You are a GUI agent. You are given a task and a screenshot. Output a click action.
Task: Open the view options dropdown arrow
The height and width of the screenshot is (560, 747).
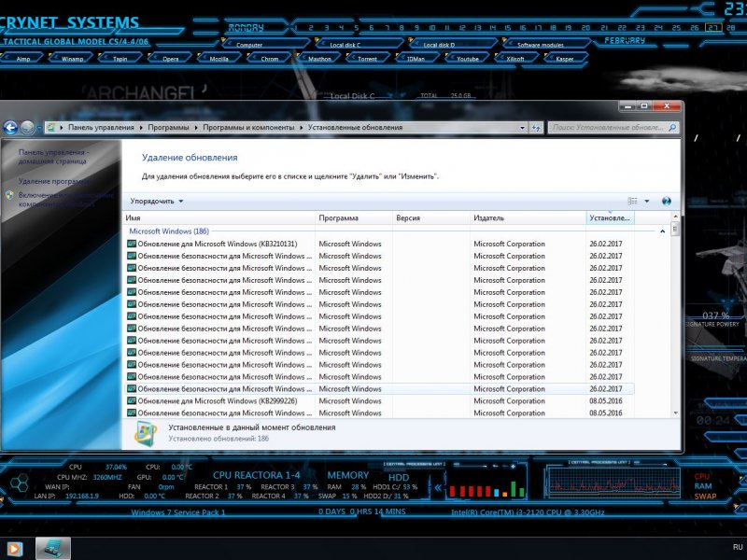(x=647, y=201)
